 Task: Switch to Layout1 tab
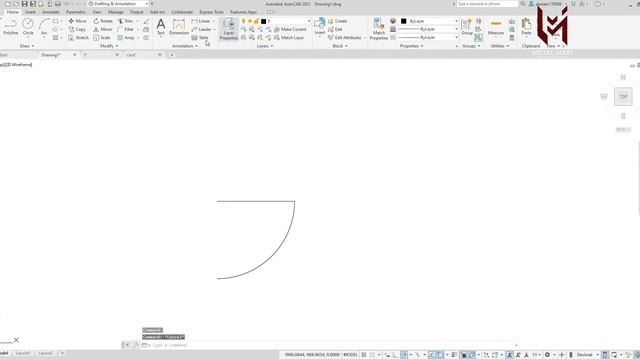pyautogui.click(x=23, y=353)
